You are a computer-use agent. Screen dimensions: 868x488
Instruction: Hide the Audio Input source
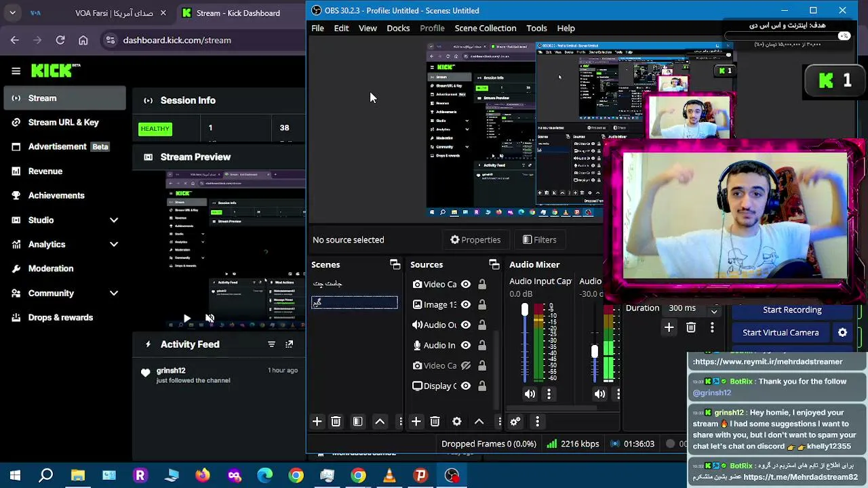pyautogui.click(x=465, y=345)
